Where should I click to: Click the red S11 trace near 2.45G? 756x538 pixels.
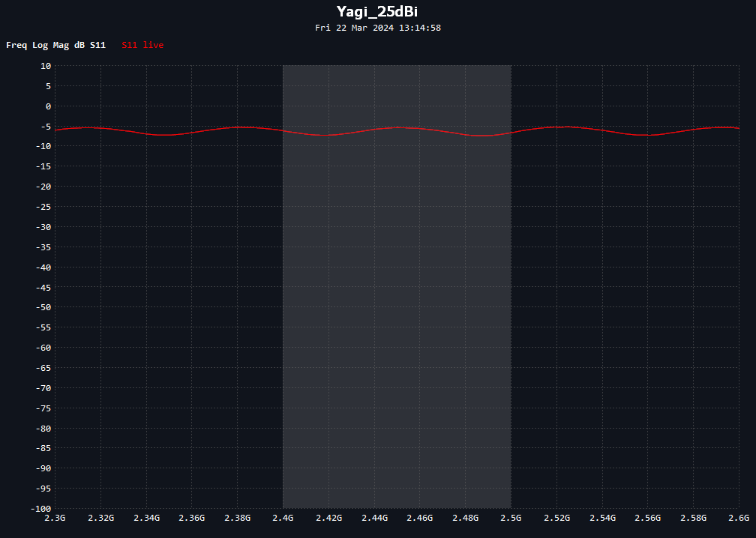point(397,127)
